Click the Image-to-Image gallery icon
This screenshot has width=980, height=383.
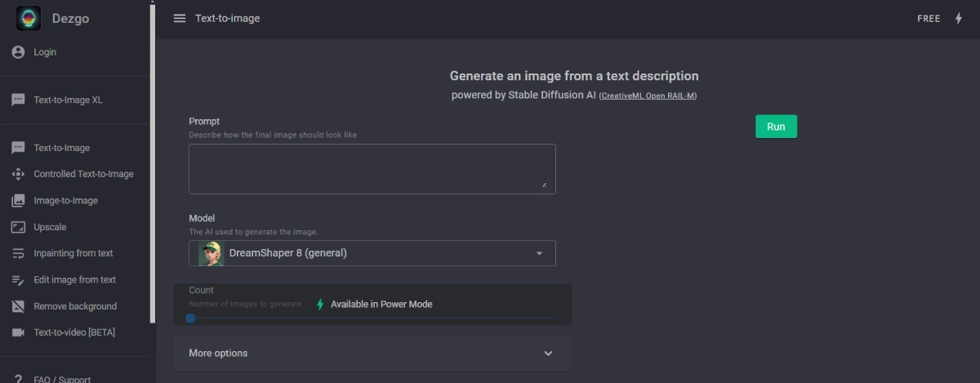coord(18,201)
